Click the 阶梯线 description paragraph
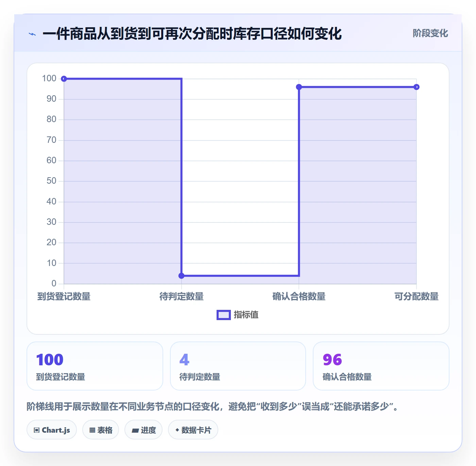The image size is (476, 466). (213, 406)
